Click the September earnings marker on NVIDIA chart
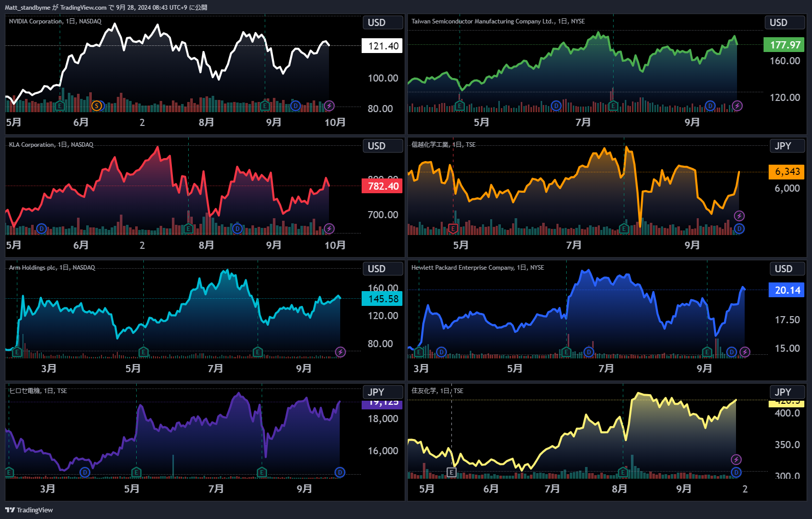Screen dimensions: 812x519 pyautogui.click(x=265, y=106)
